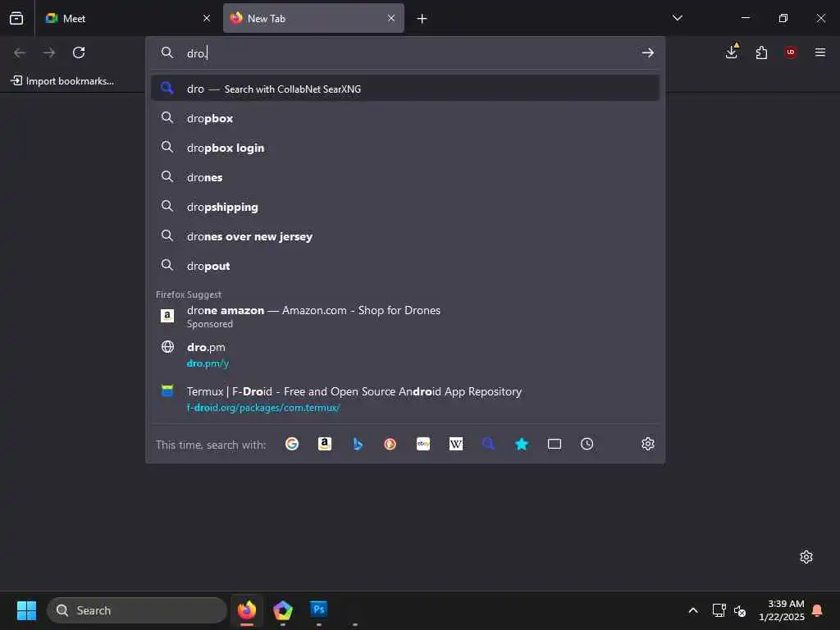Open Firefox View recent browsing icon

16,18
